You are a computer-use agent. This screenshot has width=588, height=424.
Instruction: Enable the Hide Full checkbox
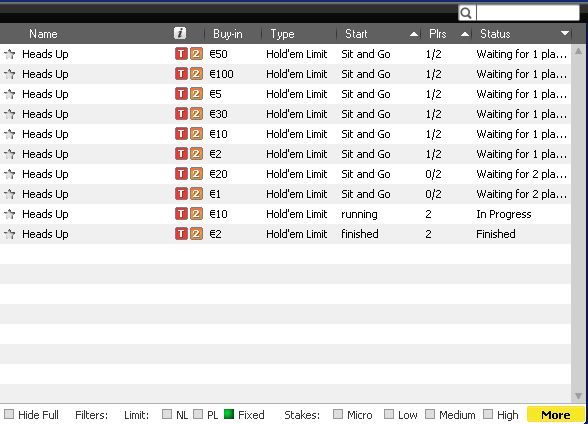pyautogui.click(x=9, y=414)
